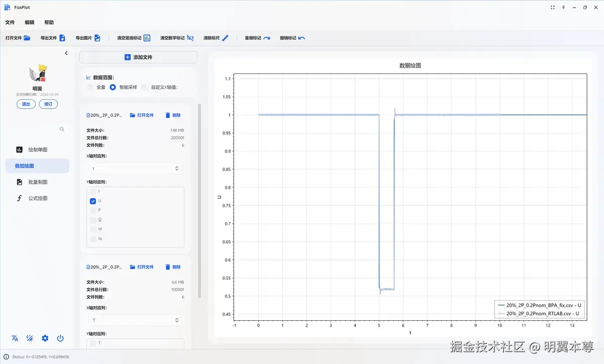Click the file panel vertical scrollbar
Screen dimensions: 604x364
tap(200, 200)
